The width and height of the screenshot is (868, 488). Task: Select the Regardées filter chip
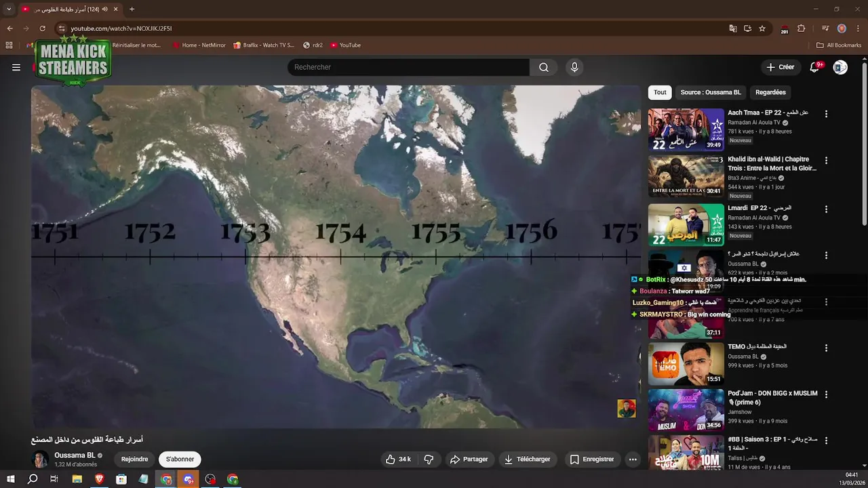tap(770, 92)
